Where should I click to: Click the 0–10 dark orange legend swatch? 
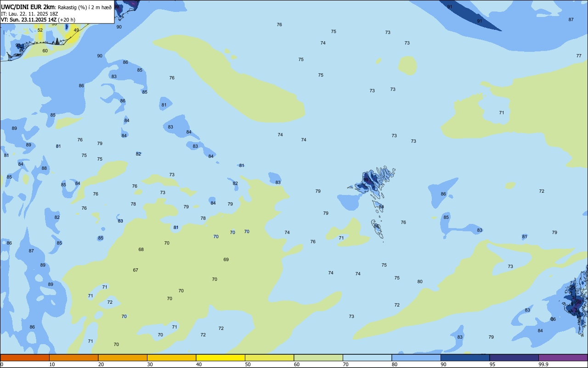pos(25,357)
